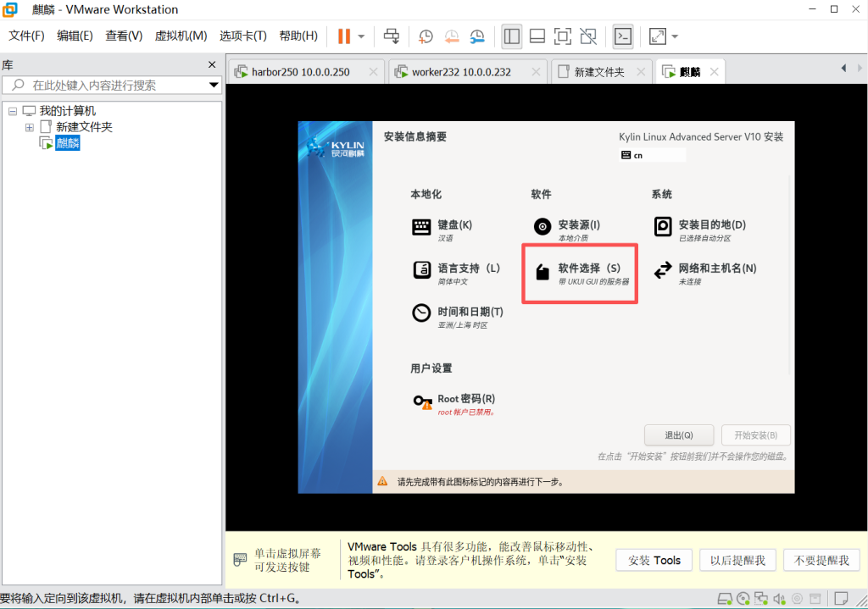Open the 虚拟机(M) menu

tap(181, 36)
